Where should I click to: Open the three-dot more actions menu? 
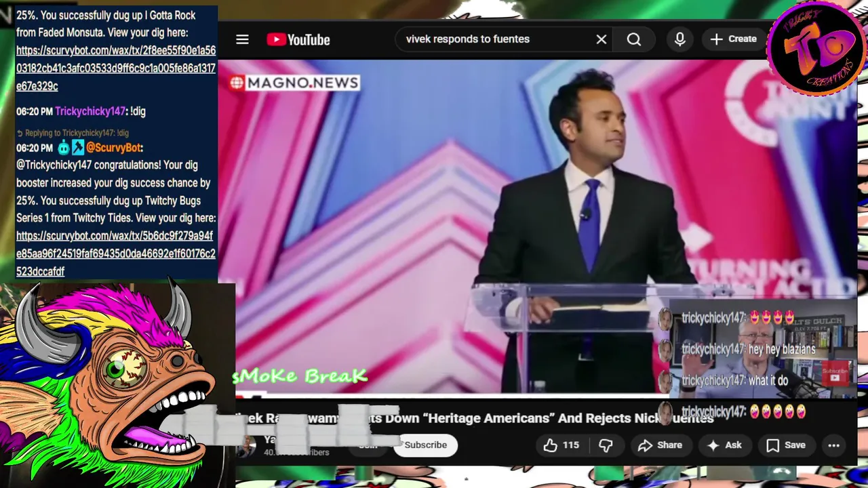[833, 445]
